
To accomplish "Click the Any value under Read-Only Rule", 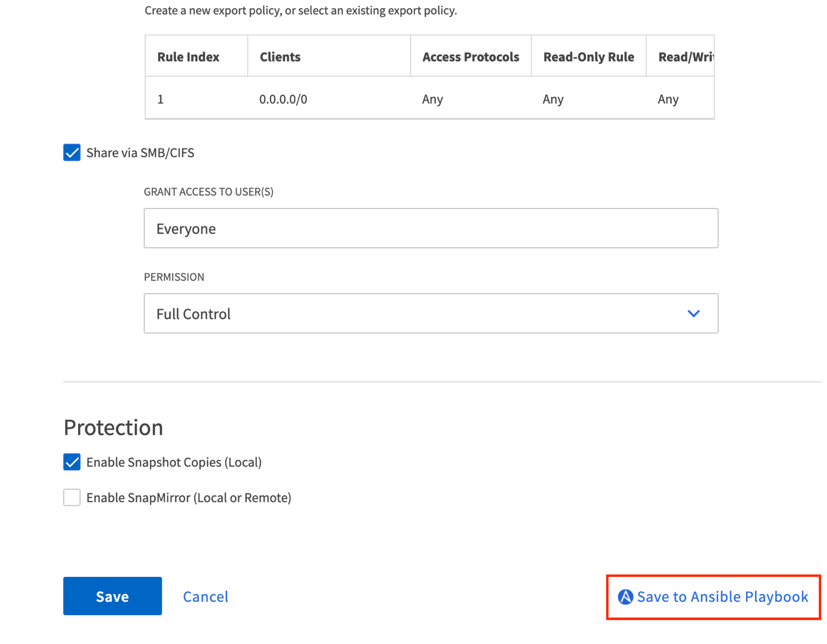I will [553, 99].
